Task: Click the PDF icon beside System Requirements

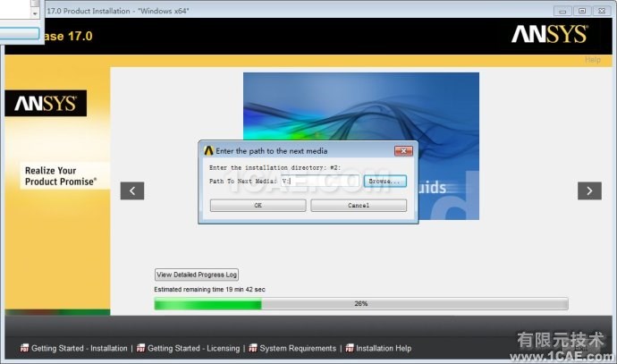Action: point(253,348)
